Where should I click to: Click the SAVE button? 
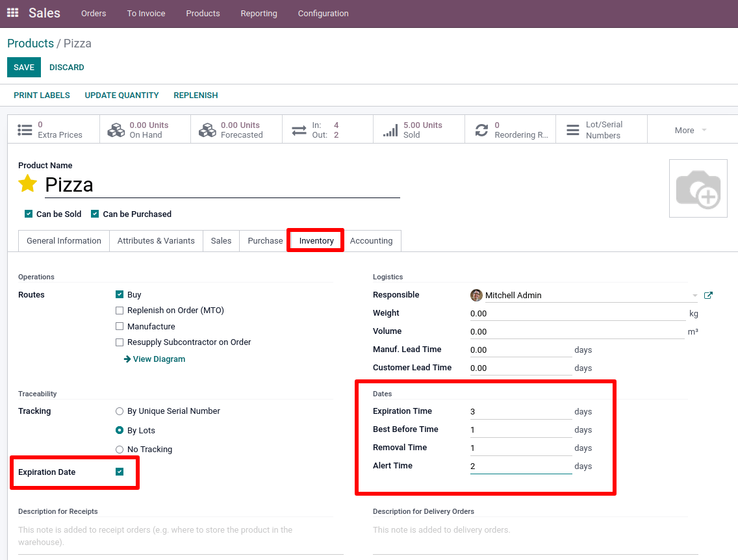[24, 68]
